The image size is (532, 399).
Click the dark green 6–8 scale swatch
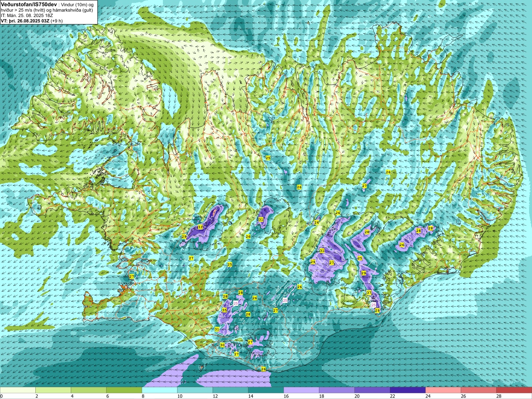(124, 390)
